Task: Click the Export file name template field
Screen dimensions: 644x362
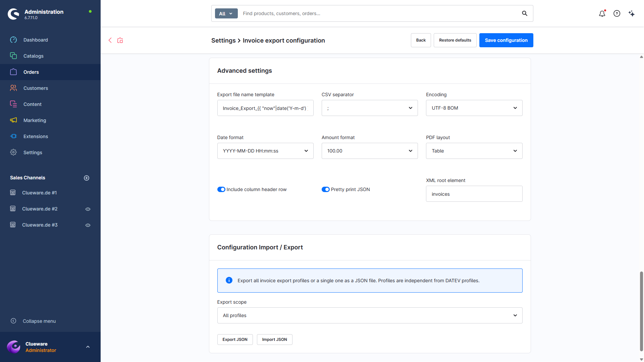Action: pos(265,108)
